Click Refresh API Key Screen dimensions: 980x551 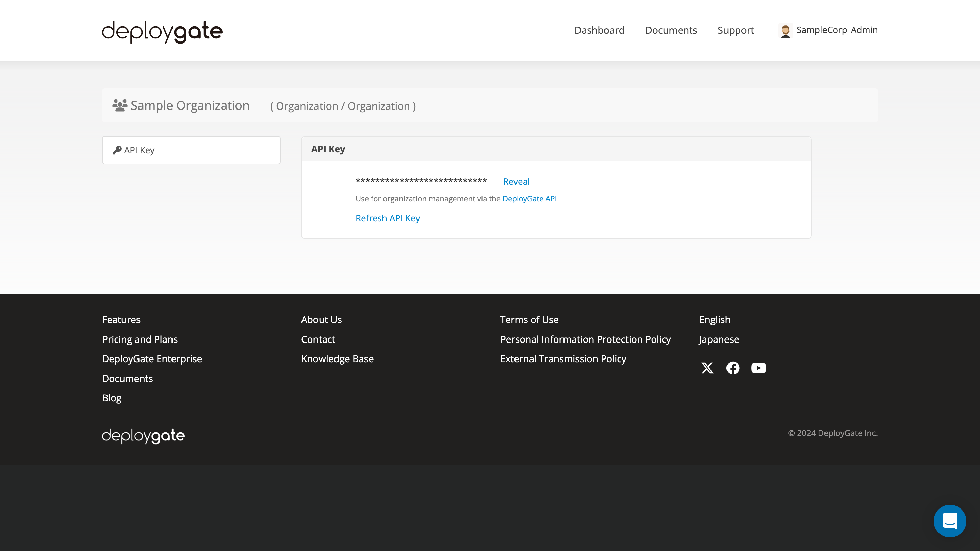pyautogui.click(x=387, y=218)
